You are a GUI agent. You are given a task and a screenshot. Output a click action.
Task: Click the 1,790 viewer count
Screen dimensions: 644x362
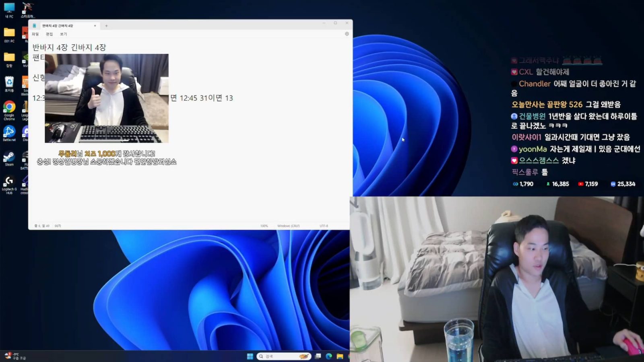(523, 184)
